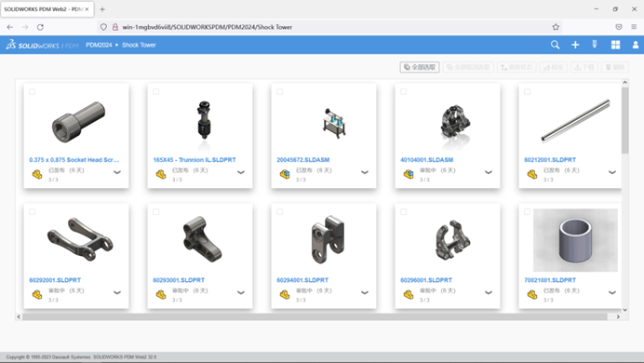Check the box for 60293001.SLDPRT card
The height and width of the screenshot is (363, 644).
tap(156, 212)
